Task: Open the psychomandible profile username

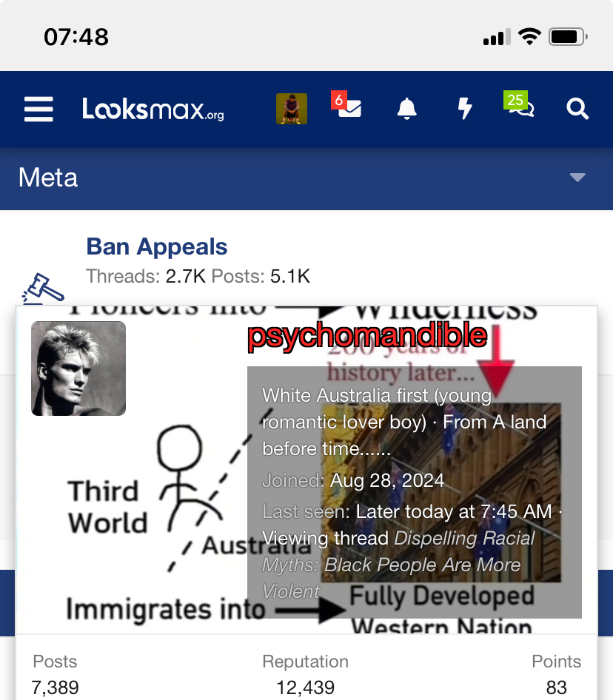Action: coord(366,335)
